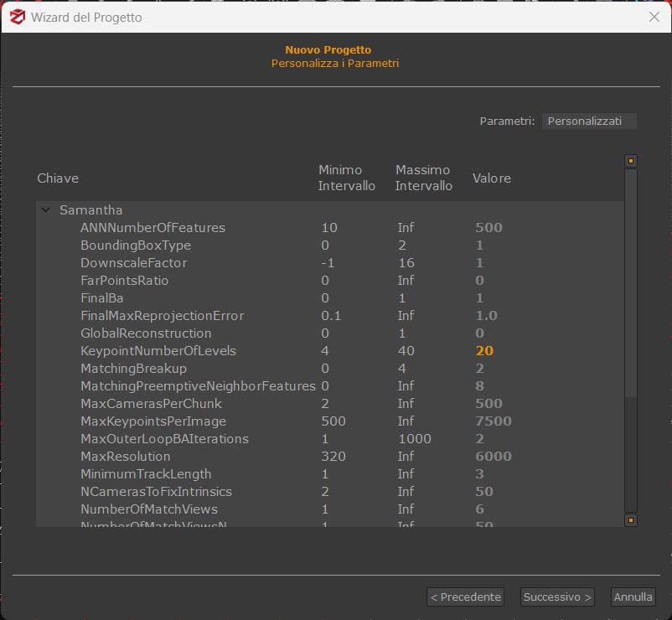
Task: Click the minimum 10 of ANNNumberOfFeatures
Action: 329,228
